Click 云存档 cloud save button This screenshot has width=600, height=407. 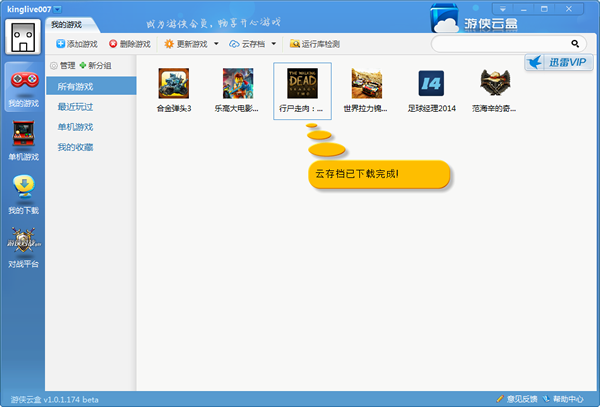[x=247, y=44]
